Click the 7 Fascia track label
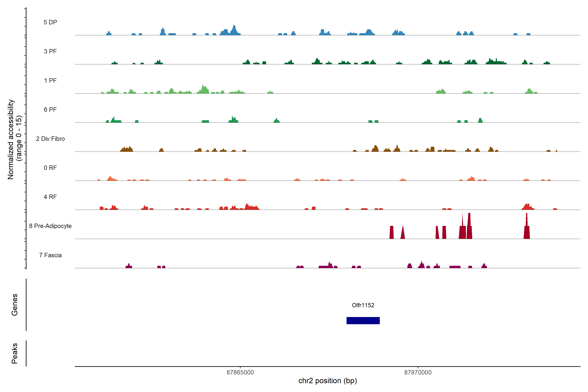 [50, 255]
